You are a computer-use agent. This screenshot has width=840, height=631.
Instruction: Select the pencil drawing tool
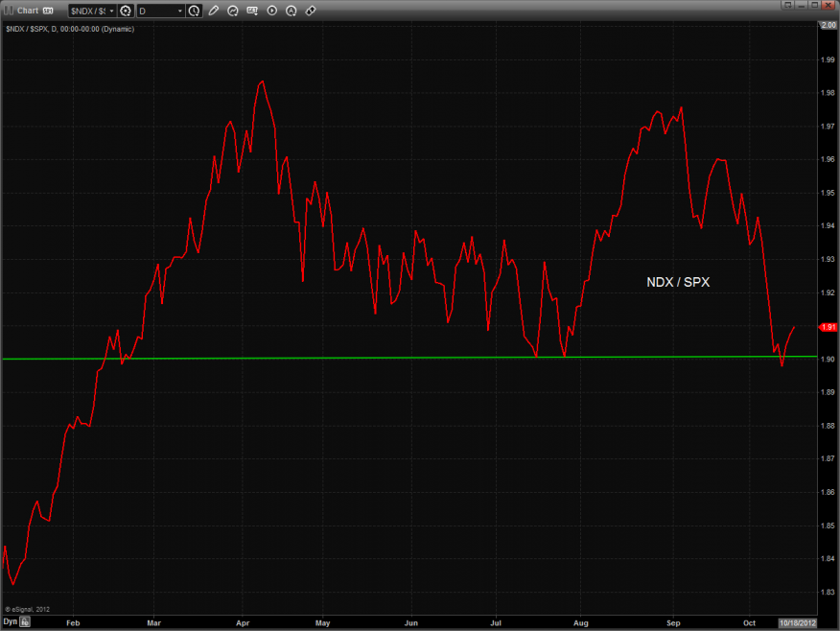pyautogui.click(x=213, y=11)
